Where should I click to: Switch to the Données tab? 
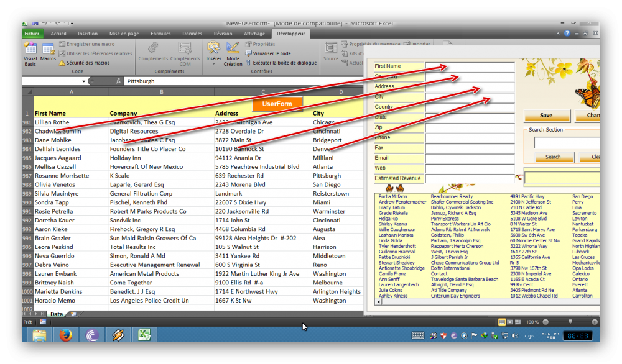[x=192, y=34]
